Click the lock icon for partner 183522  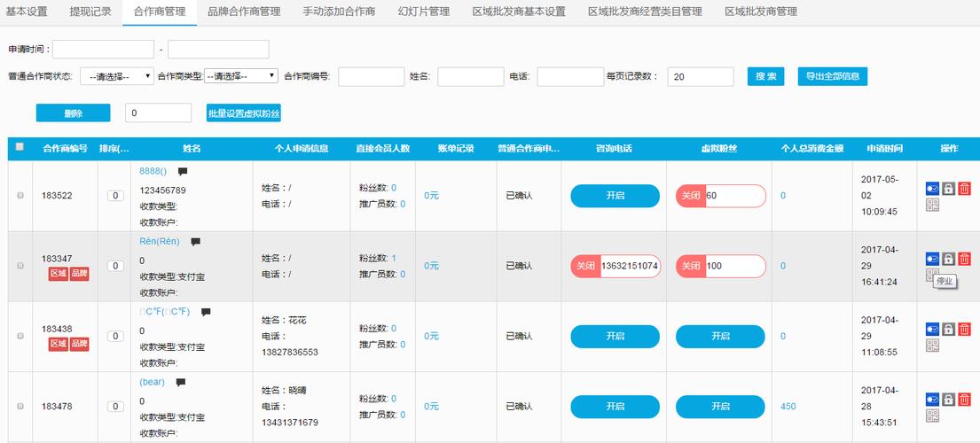tap(949, 189)
